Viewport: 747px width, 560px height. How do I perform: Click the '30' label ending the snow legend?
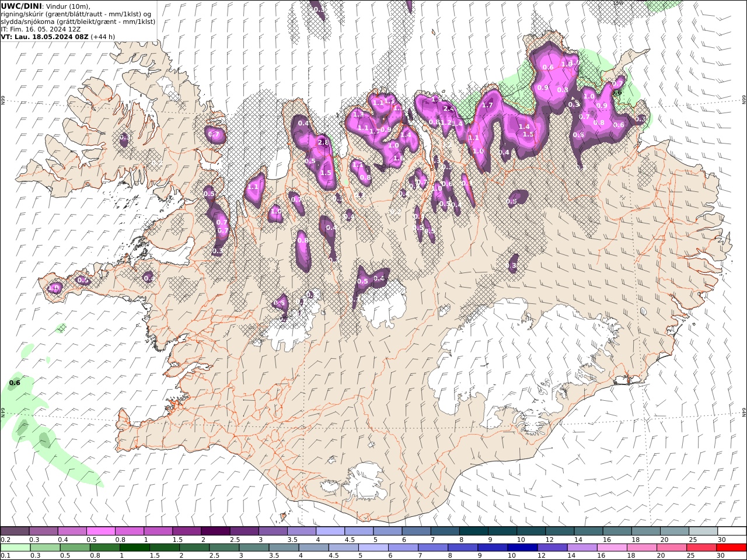[721, 540]
